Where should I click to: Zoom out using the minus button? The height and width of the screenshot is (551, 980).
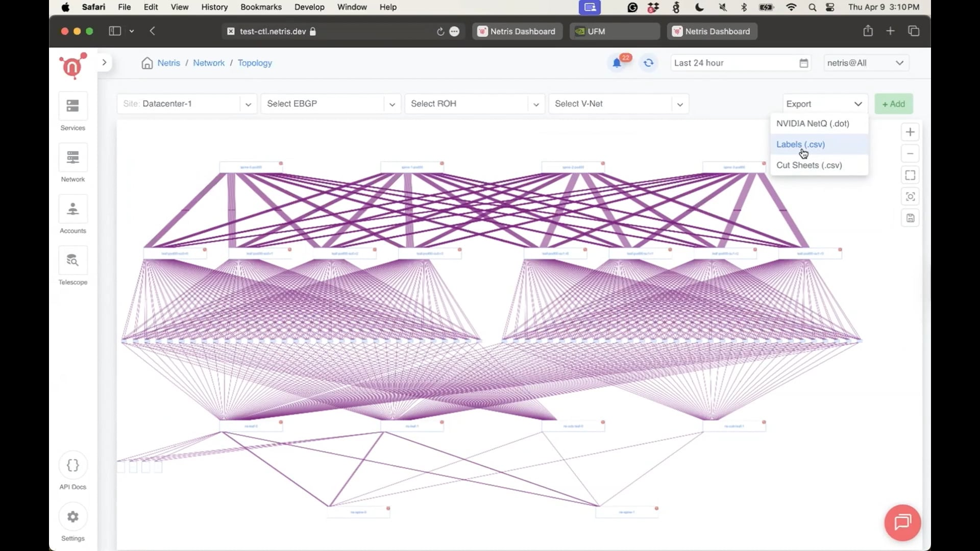click(911, 154)
